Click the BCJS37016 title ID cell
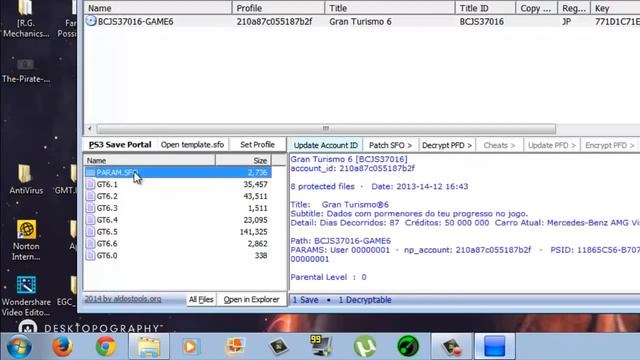The image size is (640, 360). pyautogui.click(x=482, y=22)
